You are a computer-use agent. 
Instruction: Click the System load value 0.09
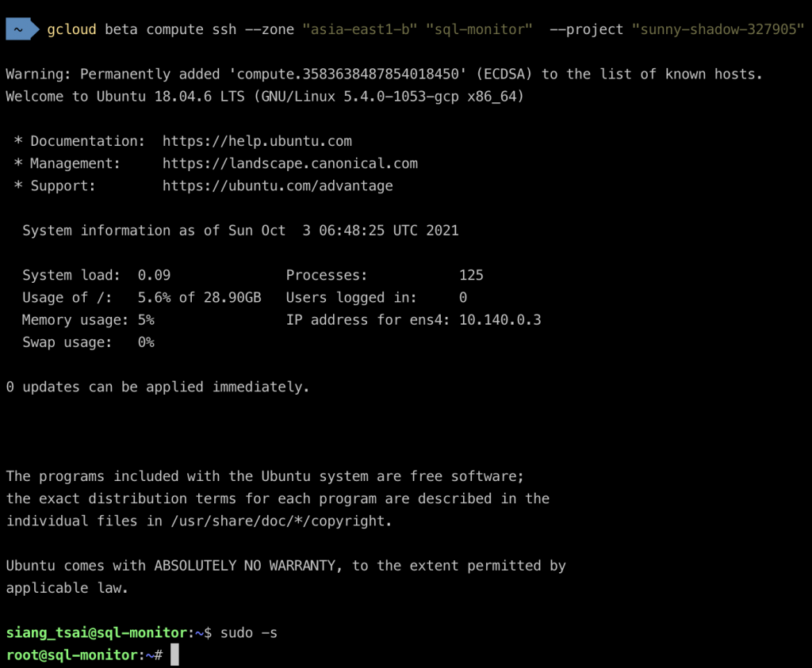pyautogui.click(x=154, y=275)
